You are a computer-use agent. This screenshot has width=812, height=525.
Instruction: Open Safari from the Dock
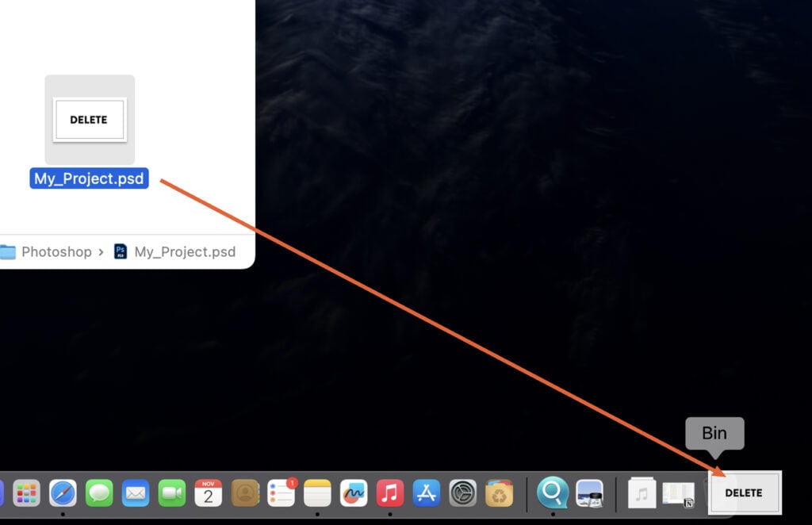(63, 493)
